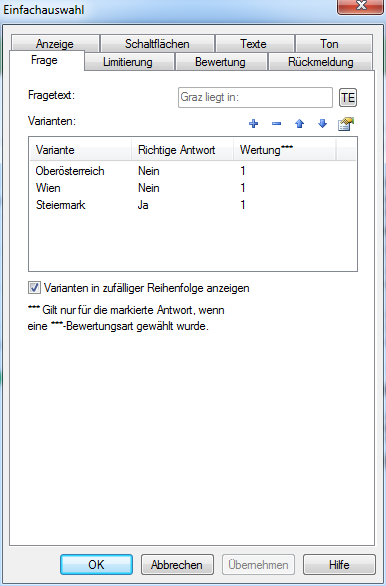The image size is (386, 586).
Task: Switch to the Anzeige tab
Action: 55,43
